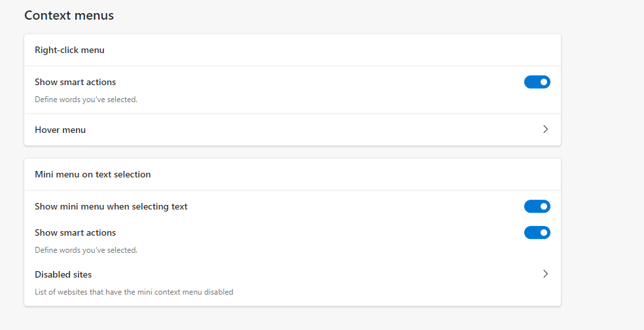The height and width of the screenshot is (330, 644).
Task: Click Show smart actions label in Mini menu section
Action: tap(75, 232)
